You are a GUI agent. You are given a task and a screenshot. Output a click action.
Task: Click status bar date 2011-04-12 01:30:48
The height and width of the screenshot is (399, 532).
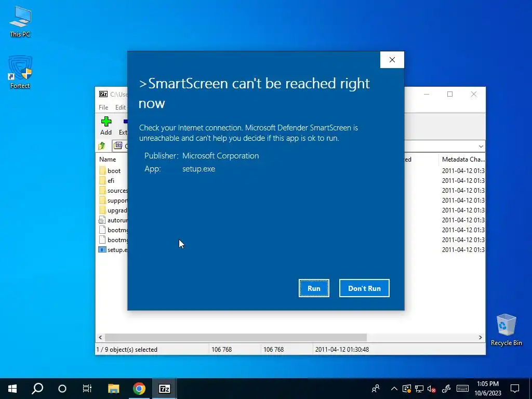coord(342,349)
